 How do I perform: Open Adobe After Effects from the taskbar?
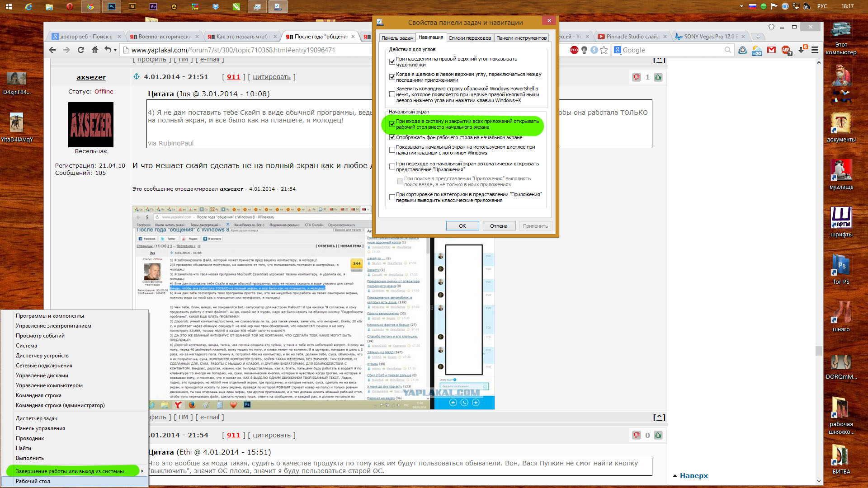153,6
